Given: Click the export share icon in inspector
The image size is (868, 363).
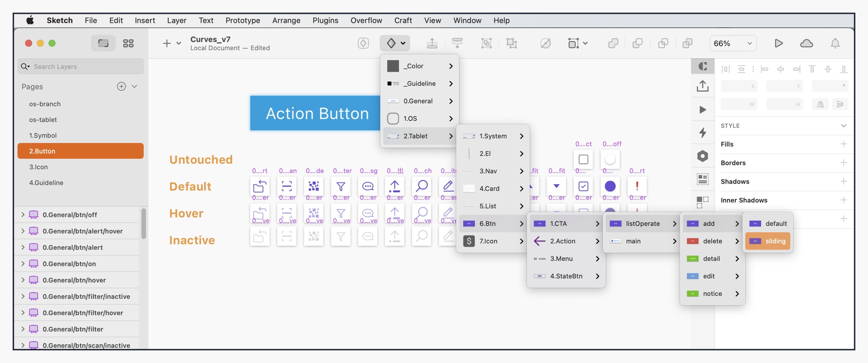Looking at the screenshot, I should pyautogui.click(x=702, y=86).
